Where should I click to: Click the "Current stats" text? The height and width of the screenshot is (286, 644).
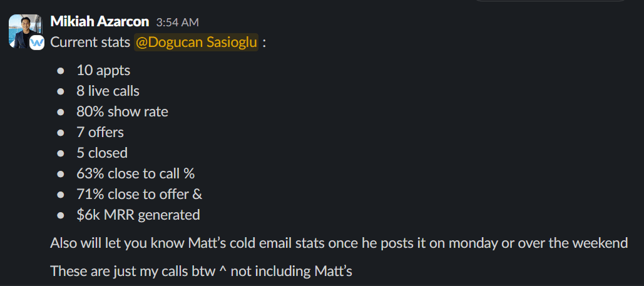tap(90, 43)
